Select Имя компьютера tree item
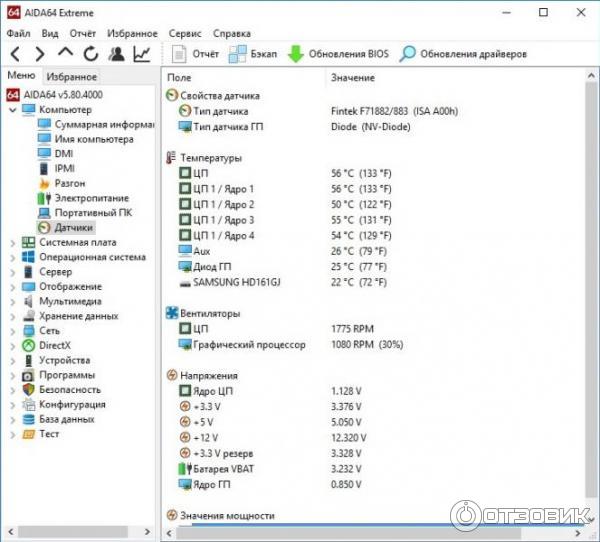Image resolution: width=600 pixels, height=542 pixels. 86,139
